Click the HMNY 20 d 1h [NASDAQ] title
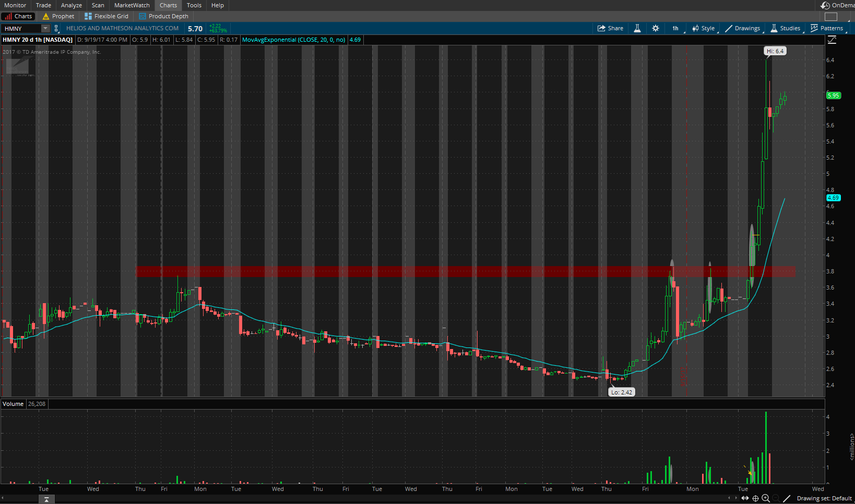Viewport: 855px width, 504px height. click(x=38, y=40)
